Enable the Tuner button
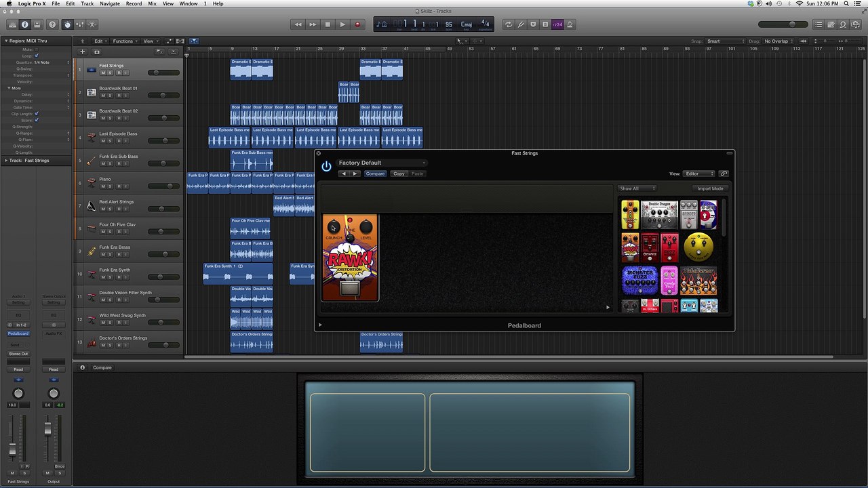The image size is (868, 488). (521, 24)
